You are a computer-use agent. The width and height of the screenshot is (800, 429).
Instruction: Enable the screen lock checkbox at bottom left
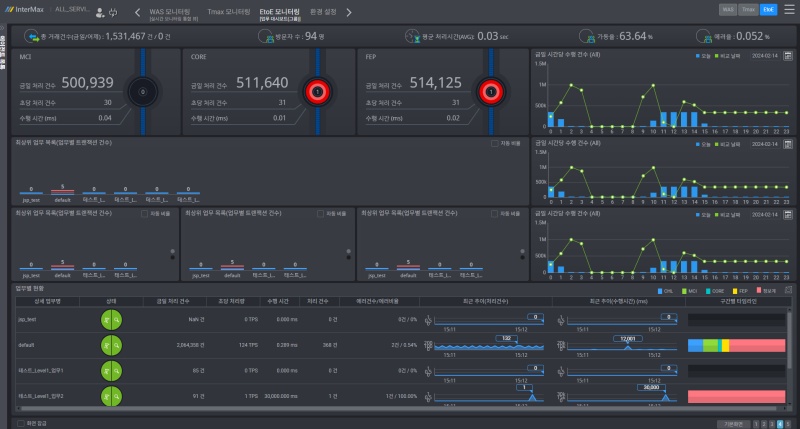point(21,423)
